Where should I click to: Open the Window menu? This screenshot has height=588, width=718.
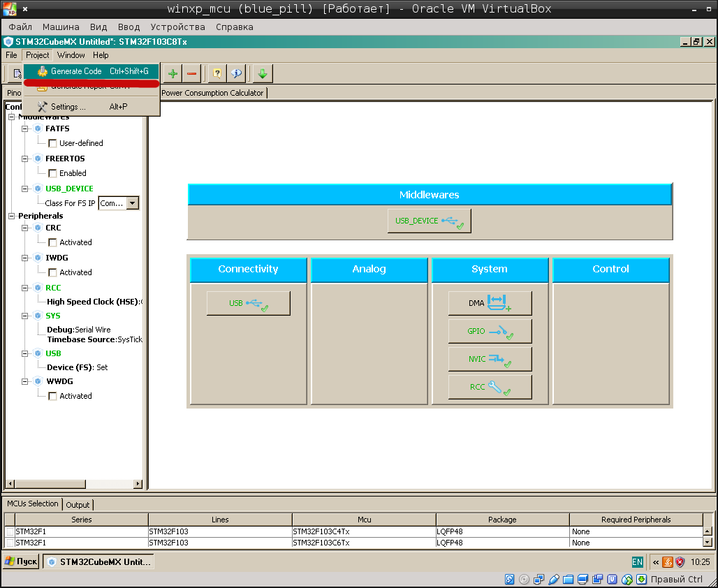click(x=71, y=55)
